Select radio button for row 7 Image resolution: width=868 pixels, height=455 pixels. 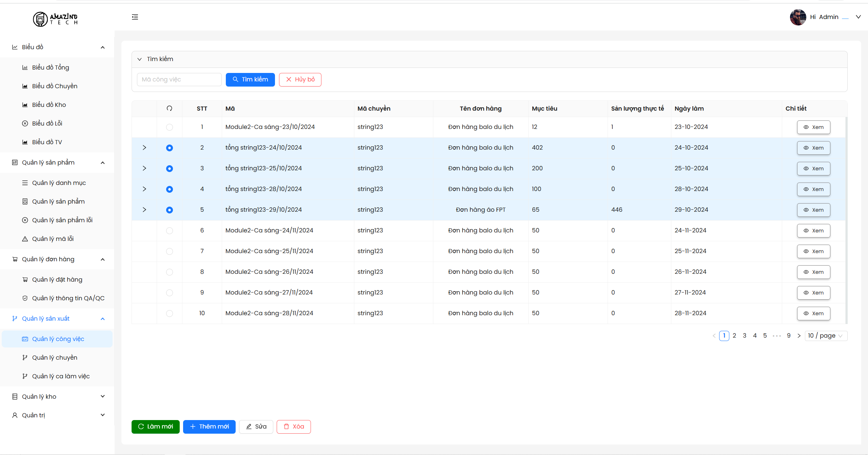pyautogui.click(x=170, y=251)
